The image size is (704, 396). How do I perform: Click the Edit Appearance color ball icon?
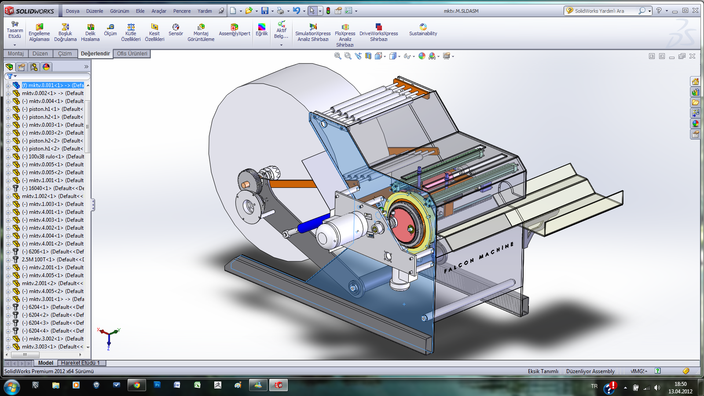click(x=422, y=56)
